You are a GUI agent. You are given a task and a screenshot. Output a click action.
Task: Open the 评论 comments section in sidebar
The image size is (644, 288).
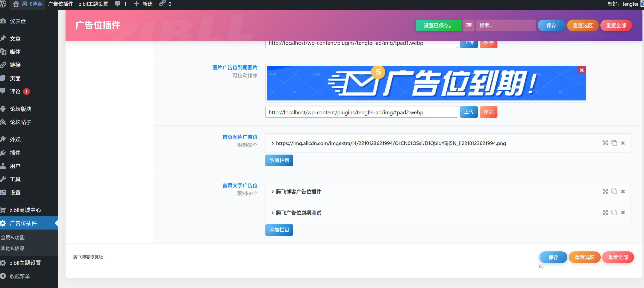pos(15,91)
